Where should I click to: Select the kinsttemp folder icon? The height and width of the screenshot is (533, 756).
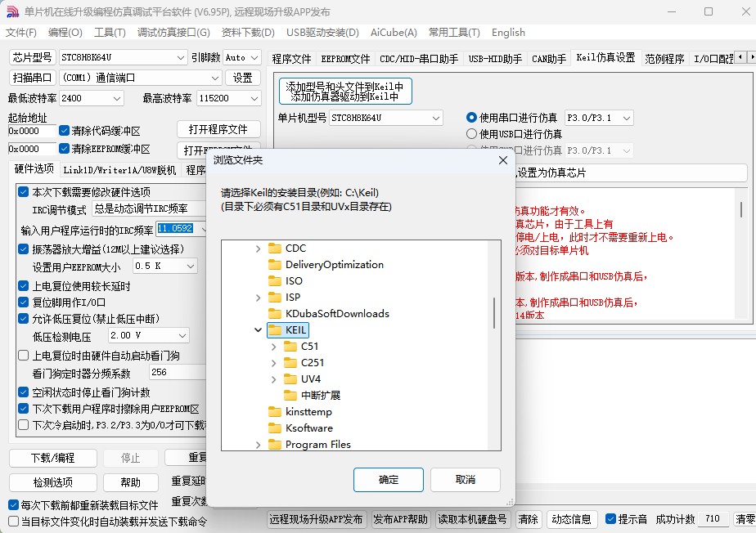click(275, 412)
